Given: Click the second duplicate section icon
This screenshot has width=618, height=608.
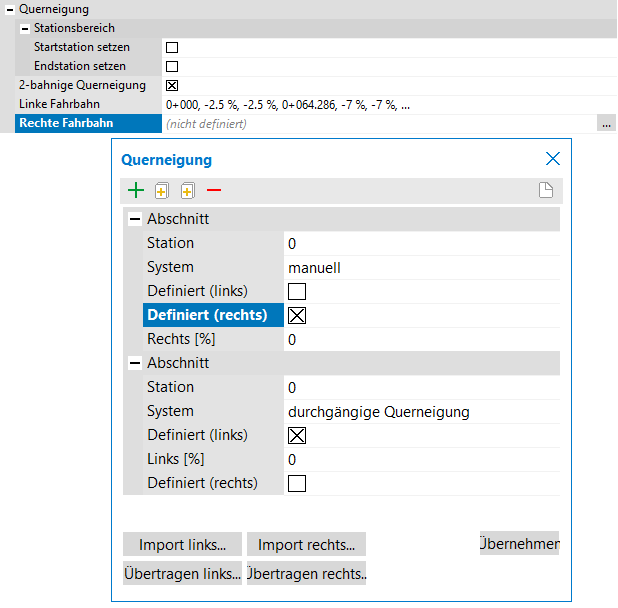Looking at the screenshot, I should point(187,191).
